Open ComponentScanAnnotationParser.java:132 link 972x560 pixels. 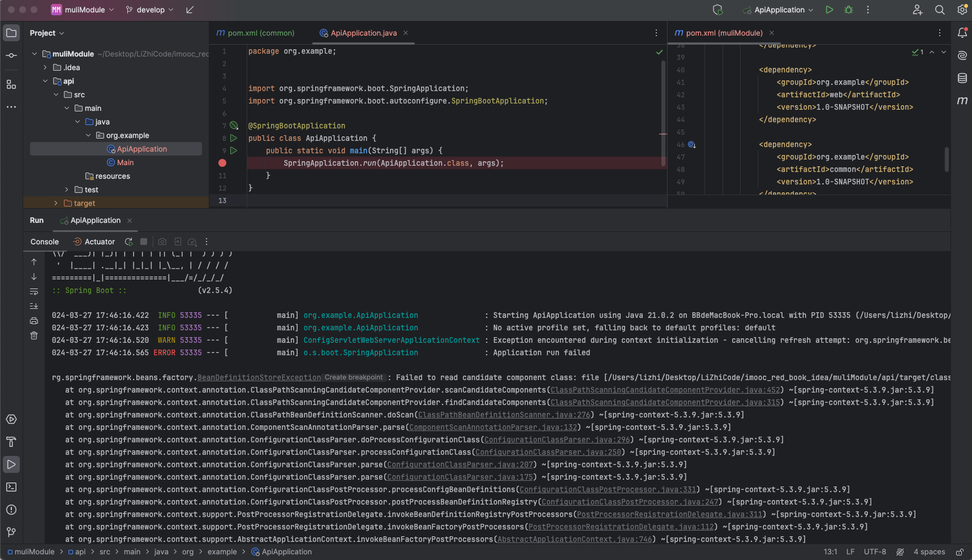(493, 427)
